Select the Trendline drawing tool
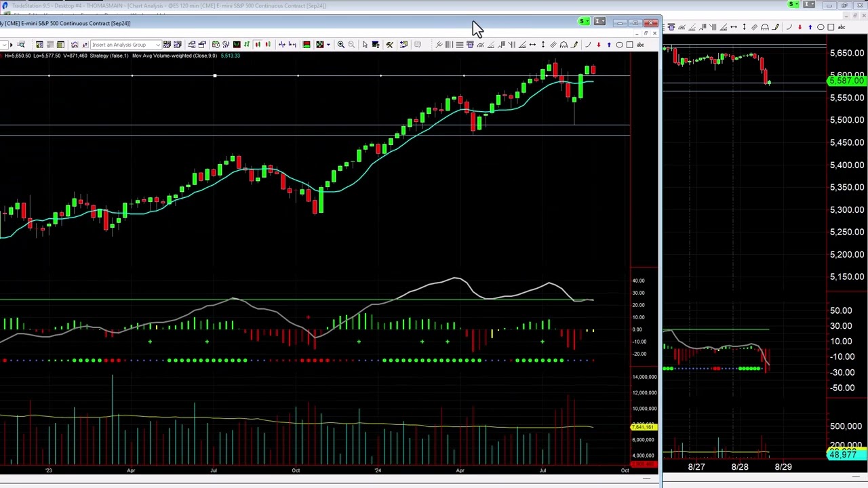Image resolution: width=868 pixels, height=488 pixels. coord(439,44)
